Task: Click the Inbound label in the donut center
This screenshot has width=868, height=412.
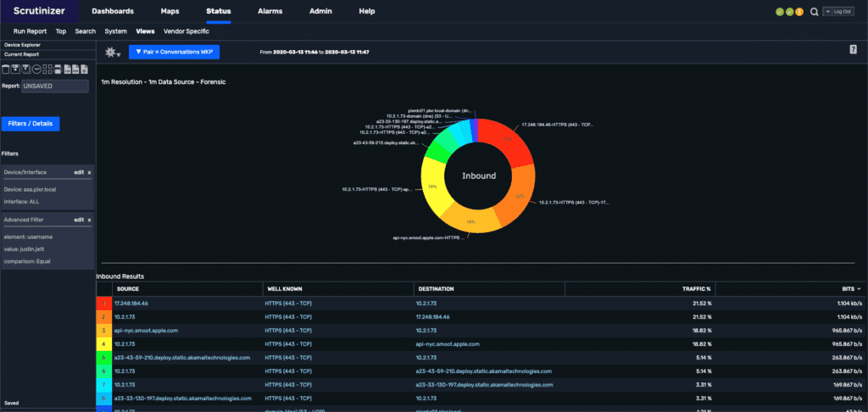Action: click(x=479, y=175)
